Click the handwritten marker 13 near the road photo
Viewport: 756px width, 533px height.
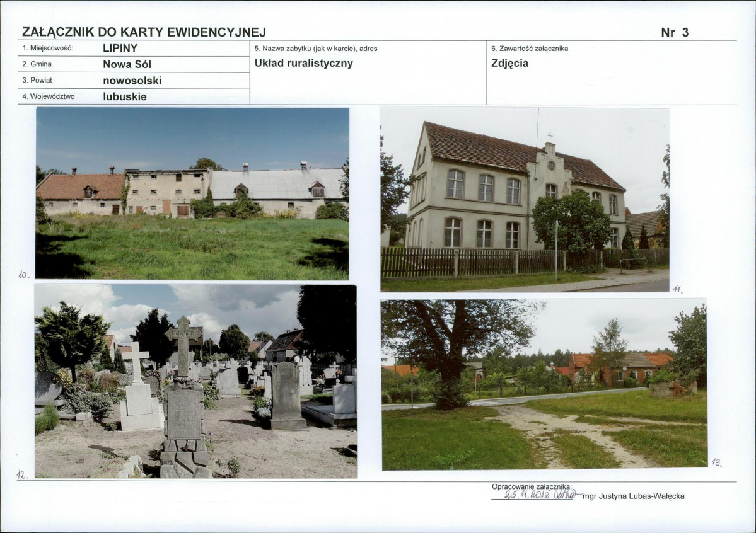click(x=716, y=462)
